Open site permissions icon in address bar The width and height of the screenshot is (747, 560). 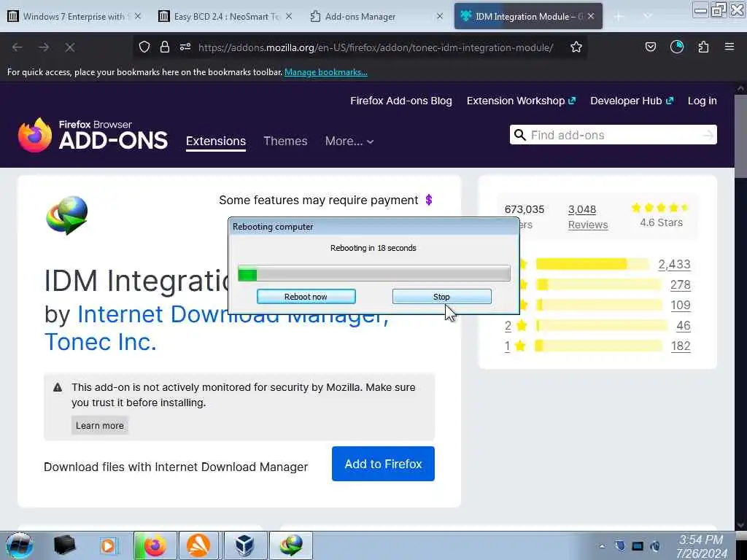tap(185, 47)
